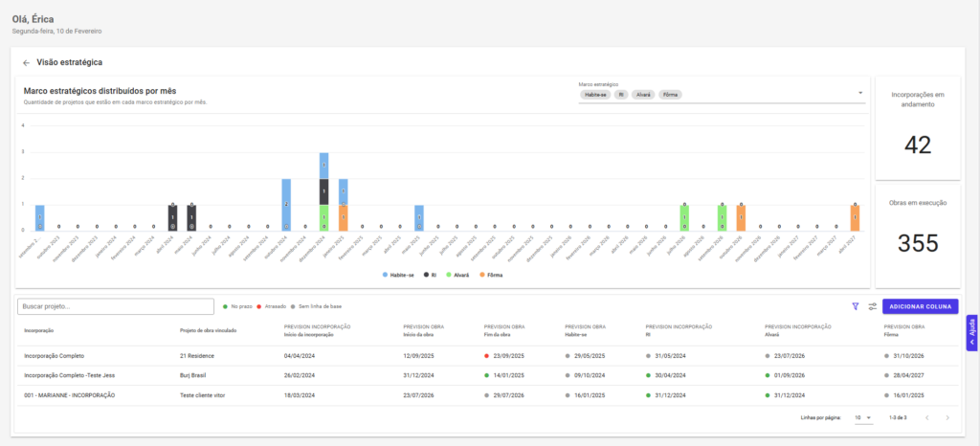Image resolution: width=980 pixels, height=446 pixels.
Task: Click the Adicionar Coluna button
Action: click(x=920, y=306)
